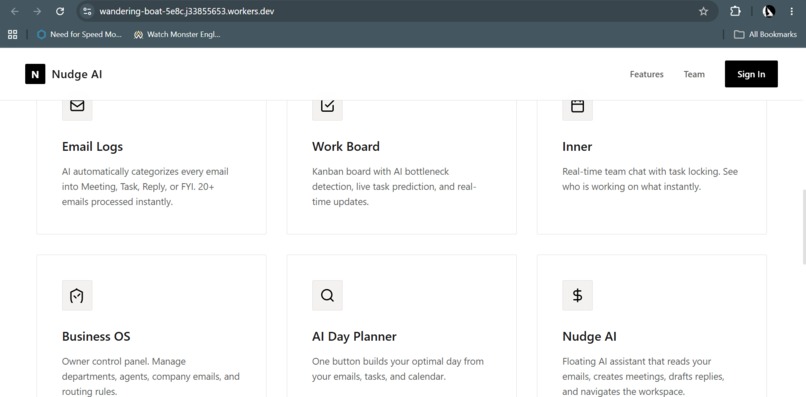Open the Extensions puzzle icon
Viewport: 806px width, 397px height.
point(736,11)
